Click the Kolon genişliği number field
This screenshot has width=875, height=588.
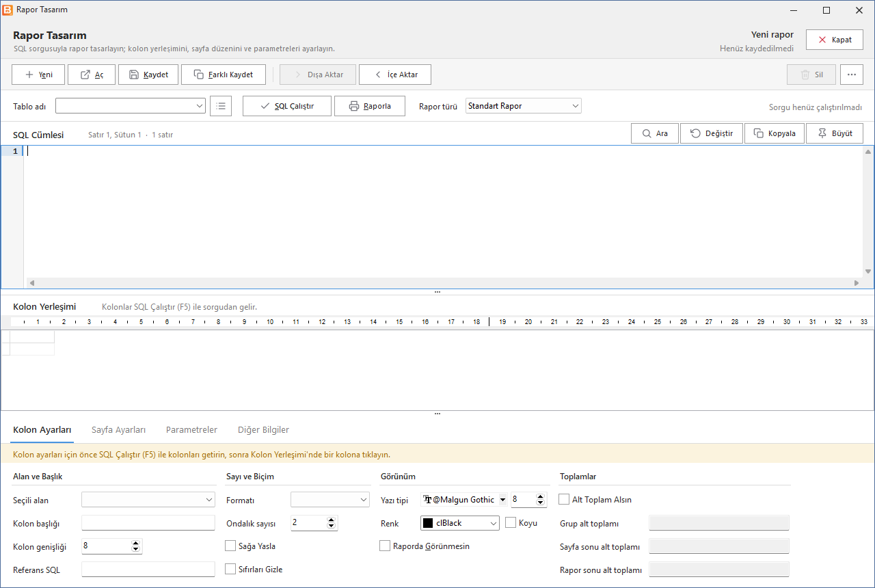(106, 546)
